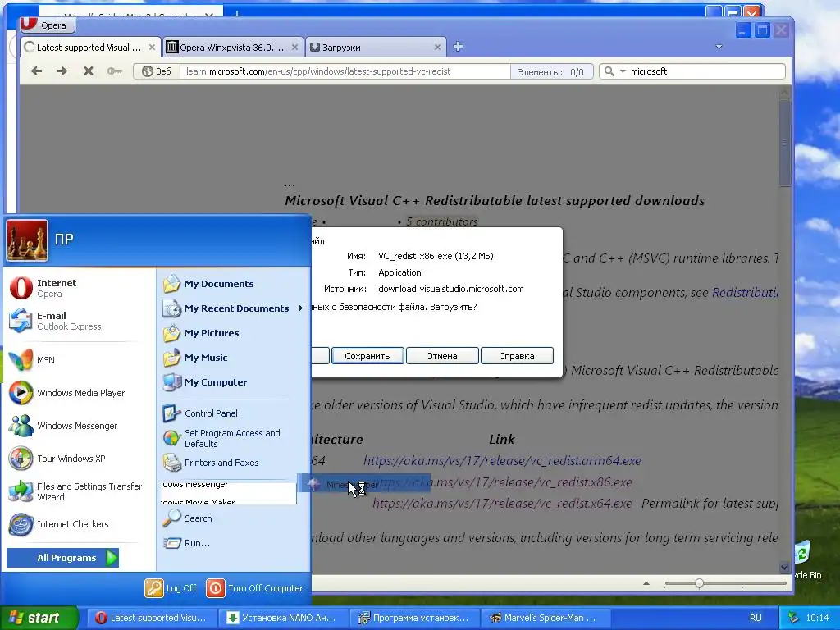The image size is (840, 630).
Task: Switch to Установка NANO taskbar item
Action: click(x=282, y=618)
